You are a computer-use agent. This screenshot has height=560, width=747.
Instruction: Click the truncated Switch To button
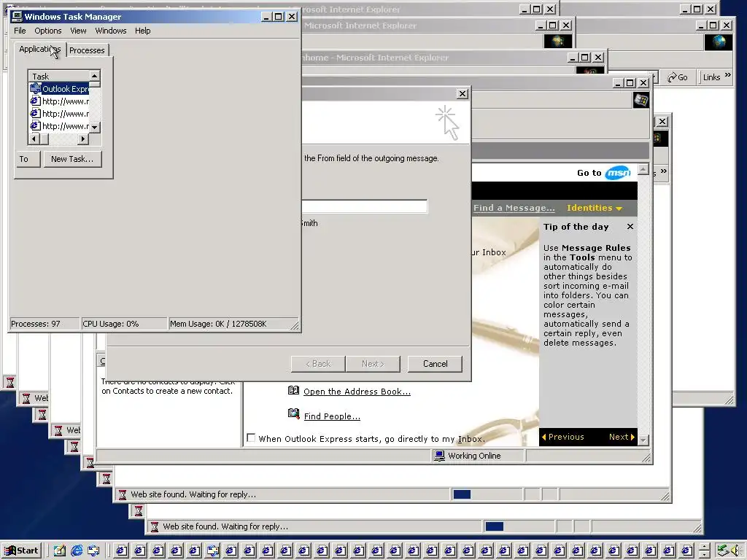point(28,159)
